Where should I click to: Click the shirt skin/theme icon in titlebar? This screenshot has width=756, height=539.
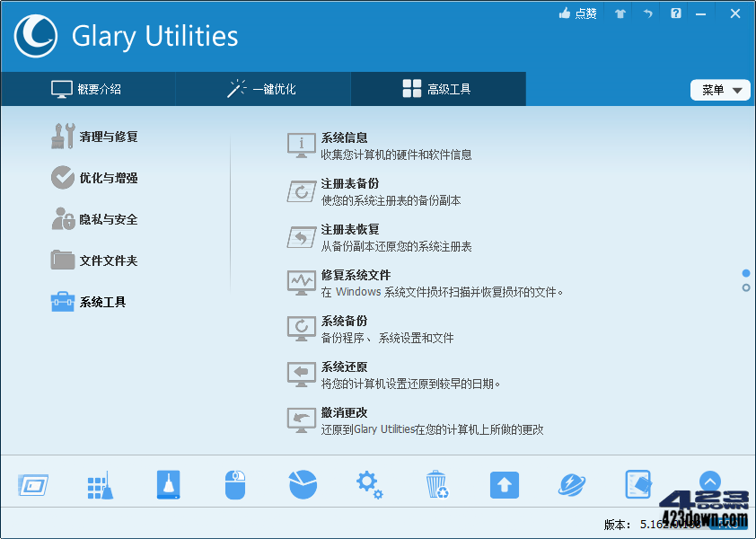(619, 13)
